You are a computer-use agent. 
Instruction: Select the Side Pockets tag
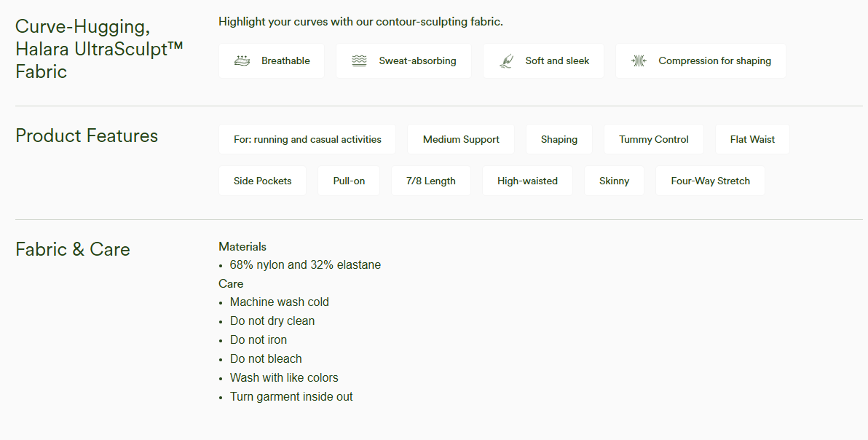262,181
